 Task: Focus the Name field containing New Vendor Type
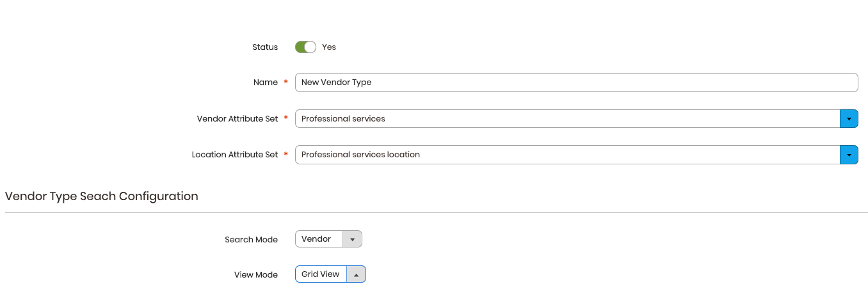pyautogui.click(x=576, y=82)
